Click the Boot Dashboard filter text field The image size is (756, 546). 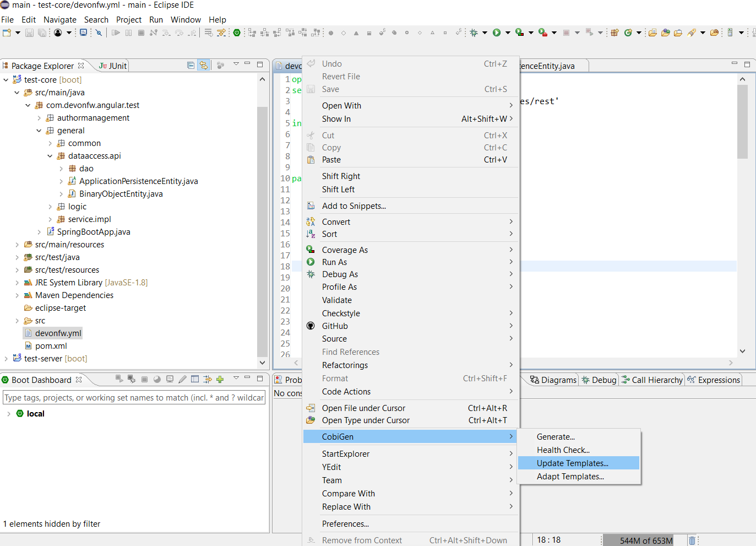(x=134, y=398)
